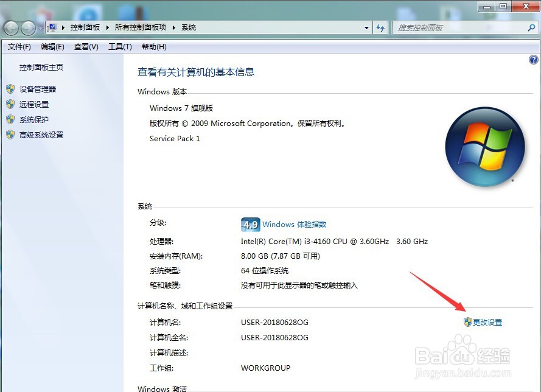541x392 pixels.
Task: Click the refresh button beside address bar
Action: click(x=380, y=28)
